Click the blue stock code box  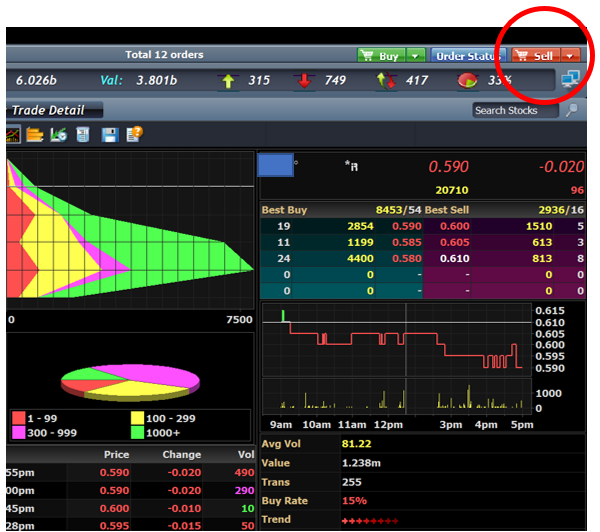coord(276,165)
